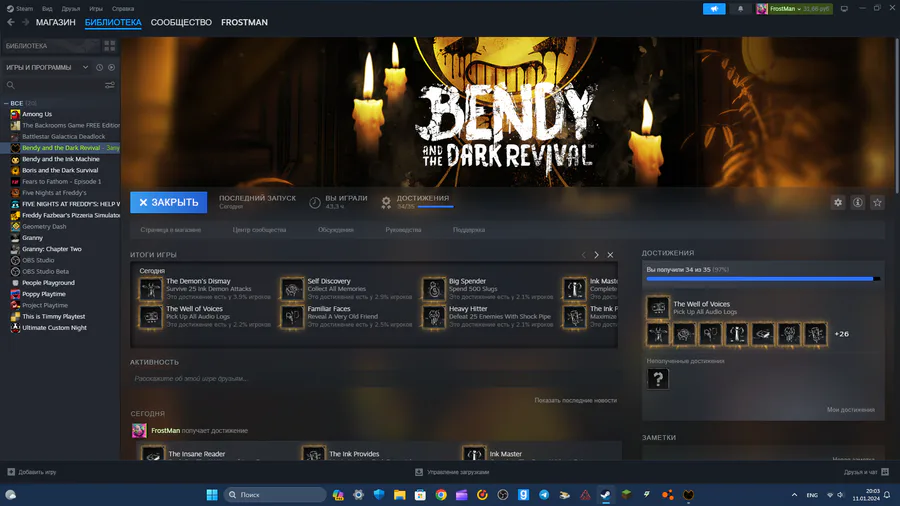The height and width of the screenshot is (506, 900).
Task: Switch the library to grid view
Action: click(109, 45)
